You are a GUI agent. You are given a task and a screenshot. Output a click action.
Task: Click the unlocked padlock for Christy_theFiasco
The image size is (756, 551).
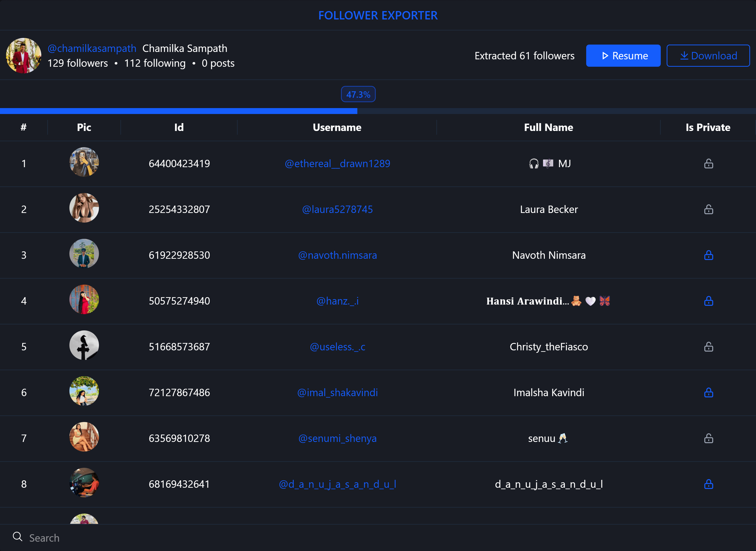pos(708,347)
